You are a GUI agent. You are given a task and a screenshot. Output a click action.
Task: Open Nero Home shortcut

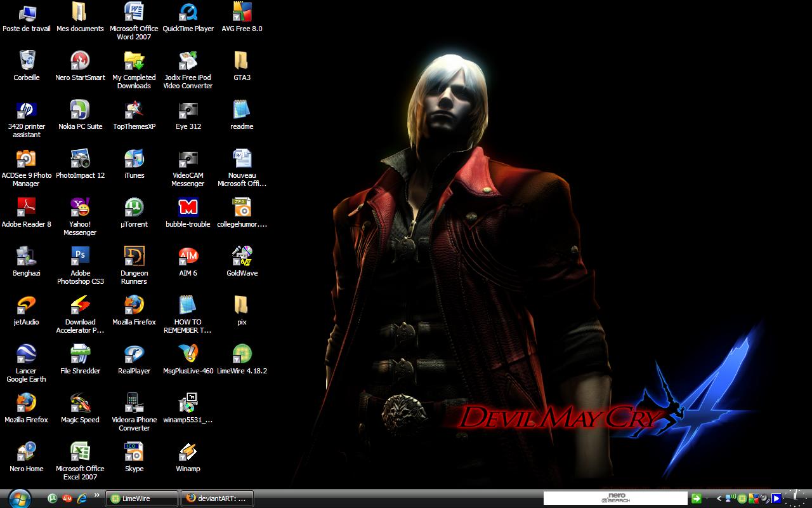(x=27, y=458)
